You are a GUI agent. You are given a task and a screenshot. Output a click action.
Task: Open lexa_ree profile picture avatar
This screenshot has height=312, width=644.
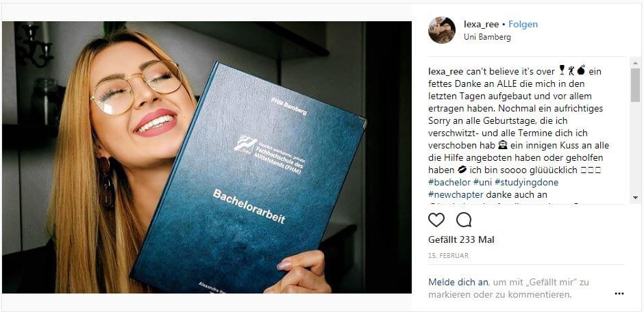[x=441, y=30]
